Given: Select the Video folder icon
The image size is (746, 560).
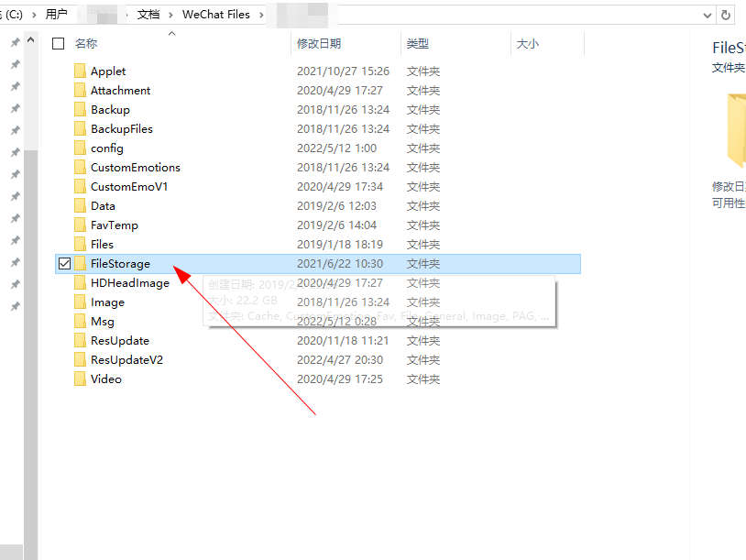Looking at the screenshot, I should pos(80,379).
